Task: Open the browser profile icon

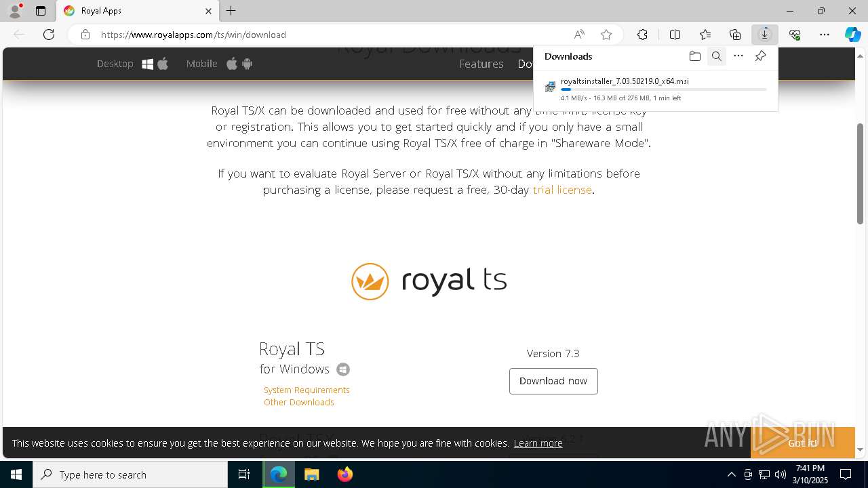Action: (x=15, y=11)
